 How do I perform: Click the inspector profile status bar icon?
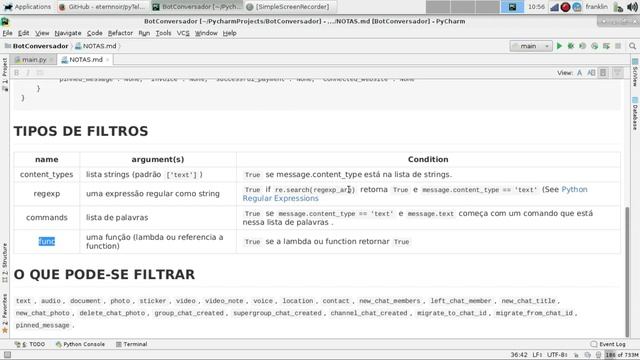(587, 355)
